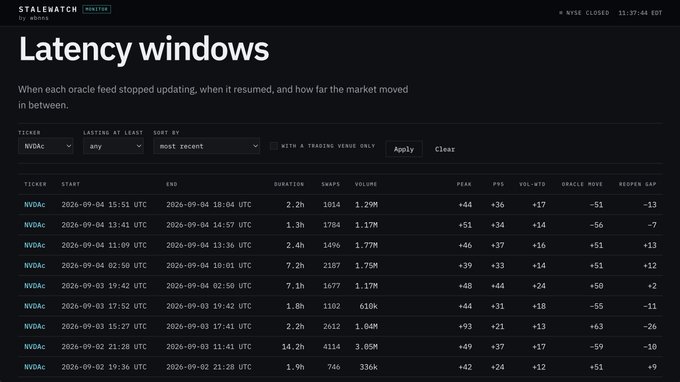680x382 pixels.
Task: Click the 1.29M volume cell
Action: pos(366,205)
